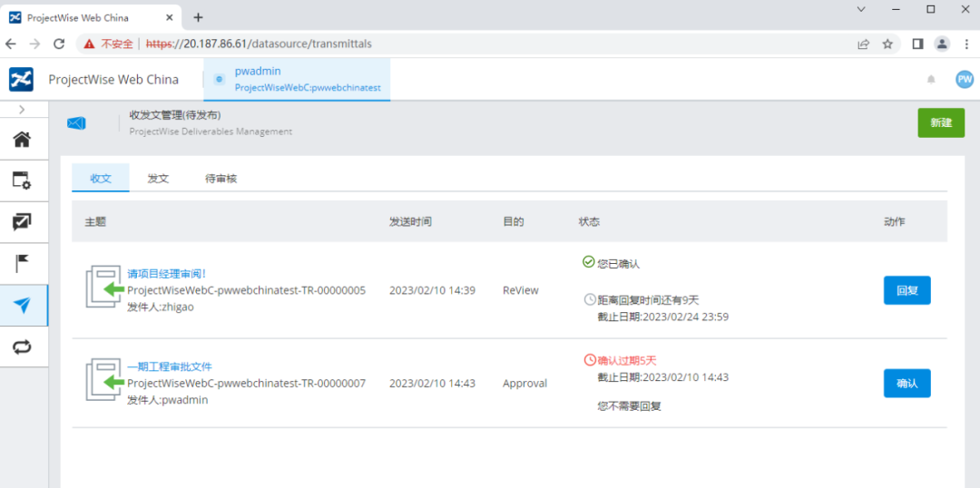
Task: Click the 您不需要回复 text
Action: [629, 406]
